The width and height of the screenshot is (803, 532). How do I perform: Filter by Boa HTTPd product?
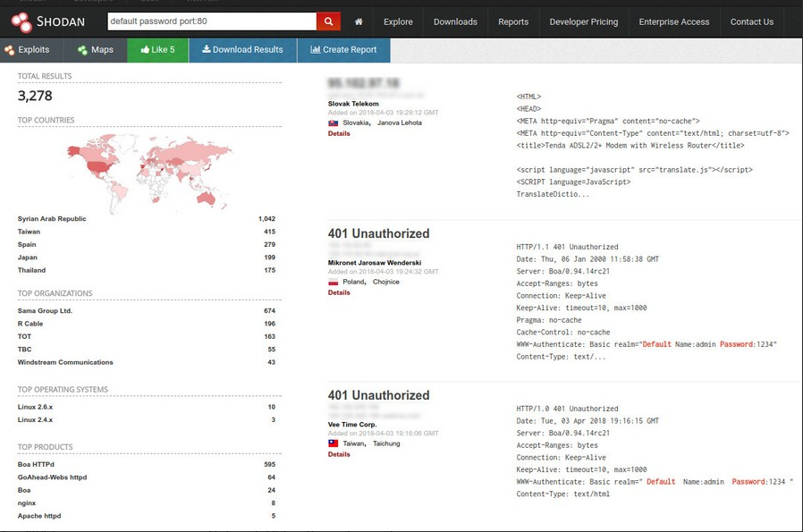click(x=36, y=465)
